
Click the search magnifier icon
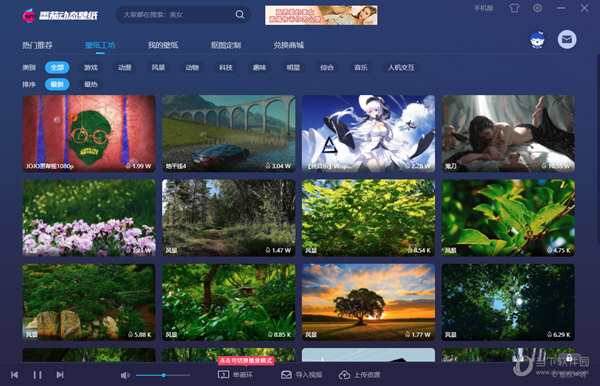coord(240,15)
